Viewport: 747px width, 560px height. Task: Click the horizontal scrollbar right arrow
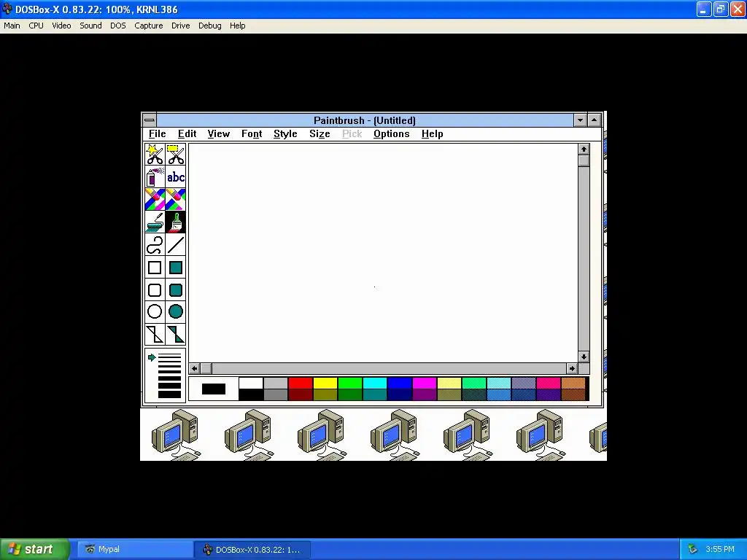572,368
